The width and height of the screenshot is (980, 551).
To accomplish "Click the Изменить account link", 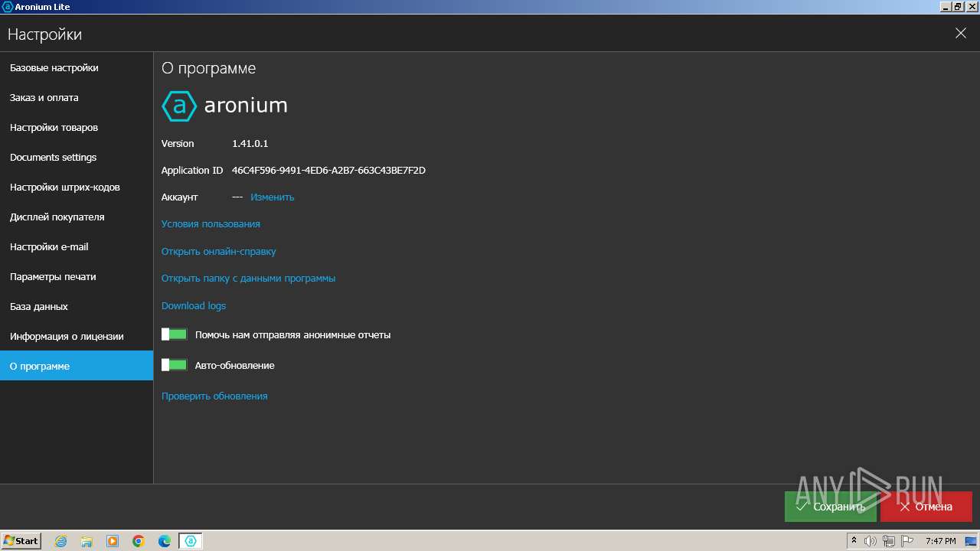I will [x=273, y=197].
